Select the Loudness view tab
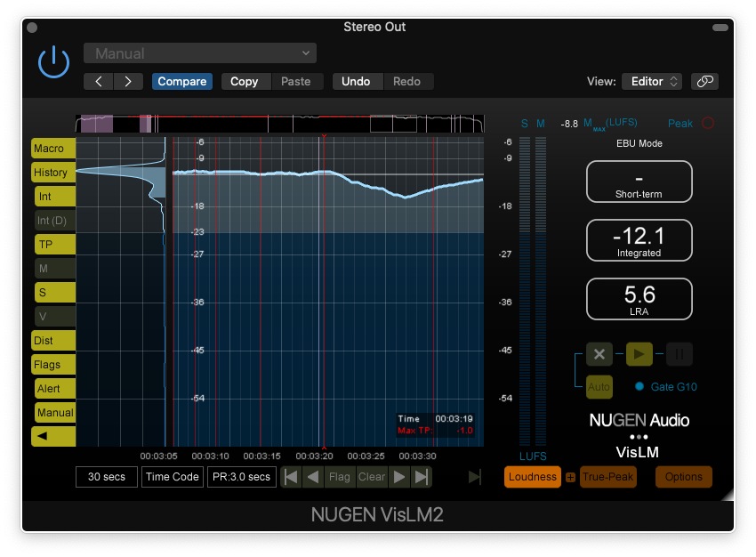This screenshot has height=557, width=756. [532, 477]
